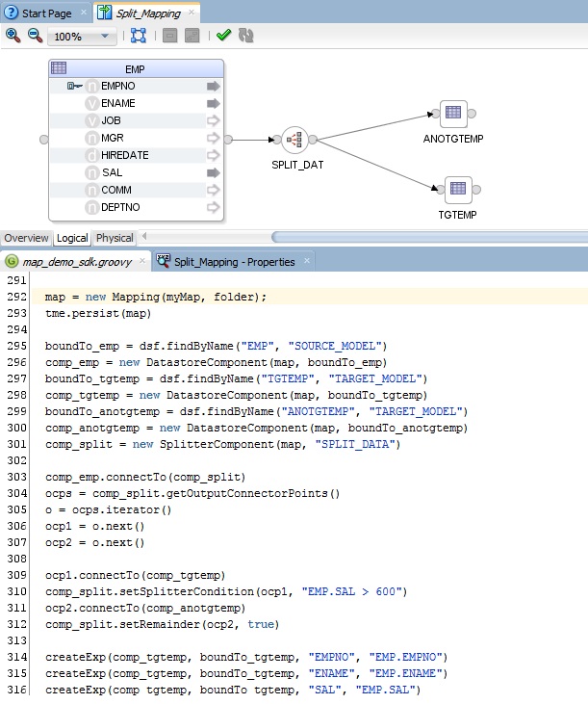Viewport: 588px width, 704px height.
Task: Close the Split_Mapping - Properties tab
Action: [307, 261]
